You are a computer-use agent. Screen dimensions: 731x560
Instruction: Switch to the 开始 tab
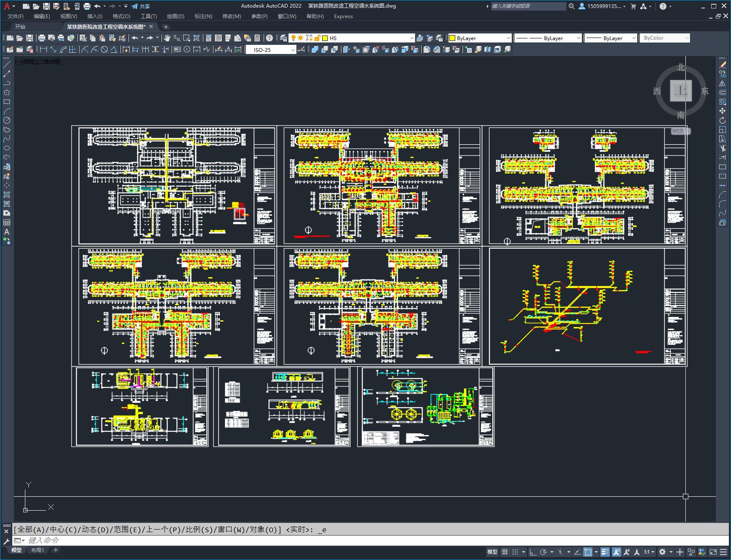(20, 27)
